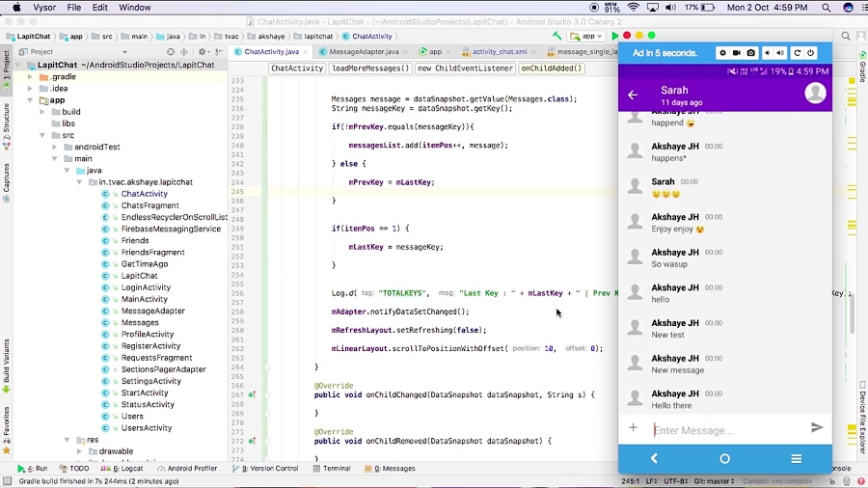Tap the plus attachment icon in chat
The image size is (868, 488).
634,427
